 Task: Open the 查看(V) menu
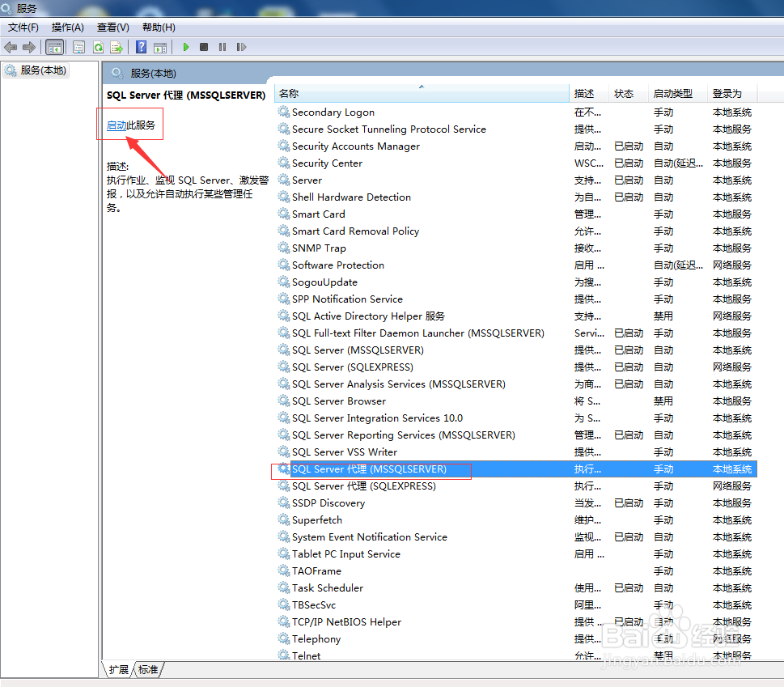(x=113, y=28)
